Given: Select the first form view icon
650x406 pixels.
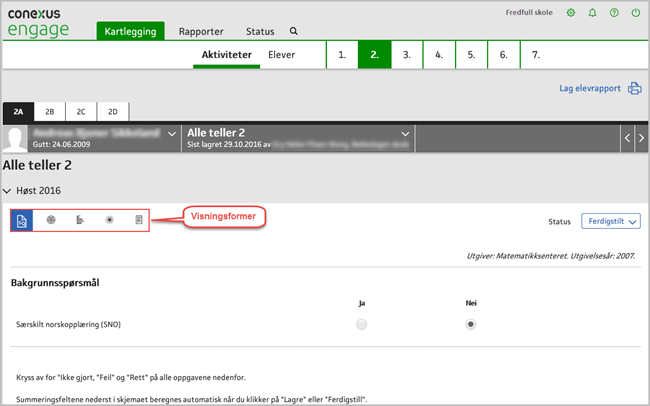Looking at the screenshot, I should tap(26, 219).
